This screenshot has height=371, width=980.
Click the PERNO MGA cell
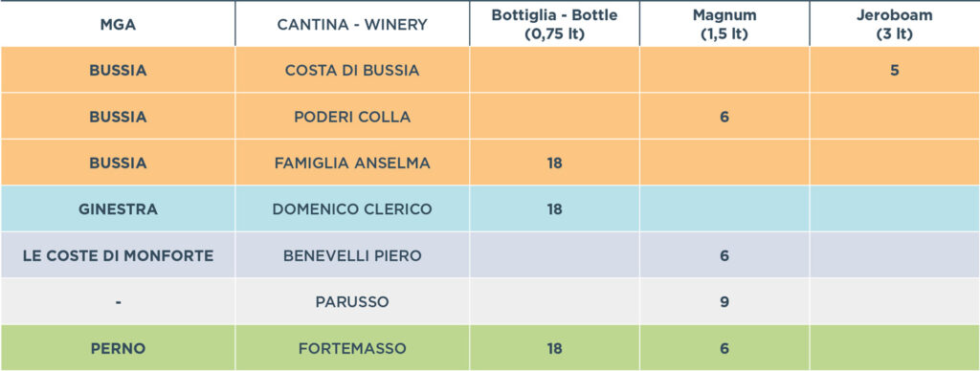pos(118,348)
